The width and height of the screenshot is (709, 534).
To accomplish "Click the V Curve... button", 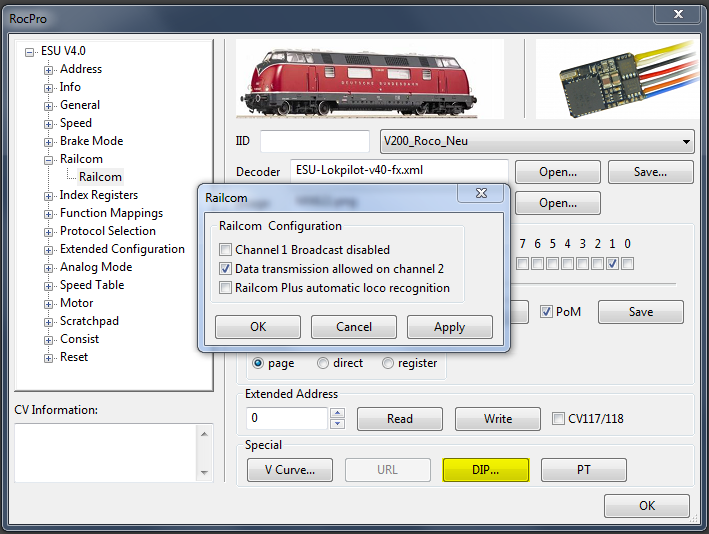I will 290,470.
